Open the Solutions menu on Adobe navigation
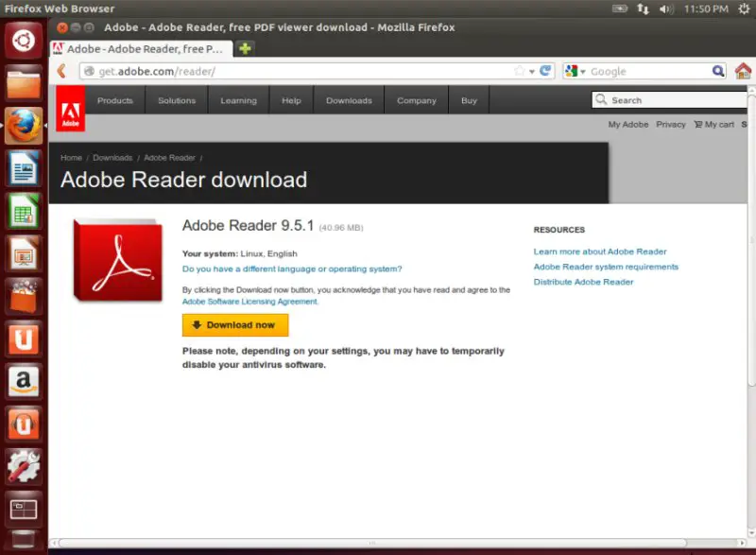Image resolution: width=756 pixels, height=555 pixels. click(x=177, y=100)
